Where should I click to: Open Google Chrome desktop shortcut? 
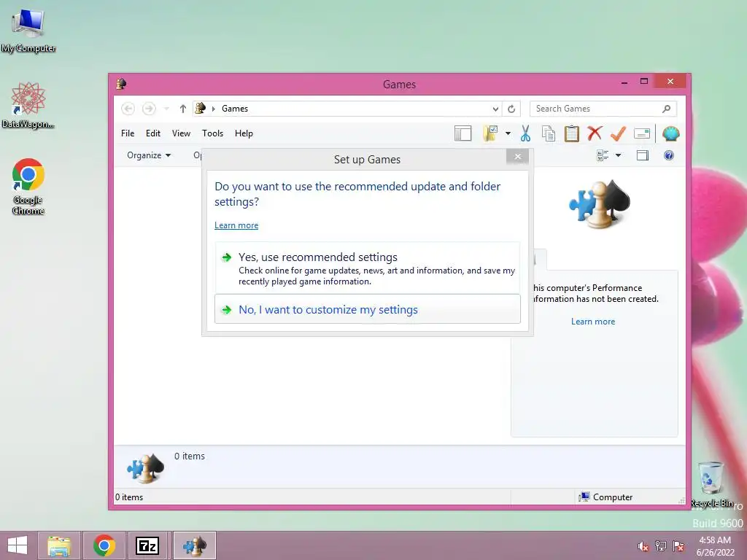pyautogui.click(x=28, y=187)
